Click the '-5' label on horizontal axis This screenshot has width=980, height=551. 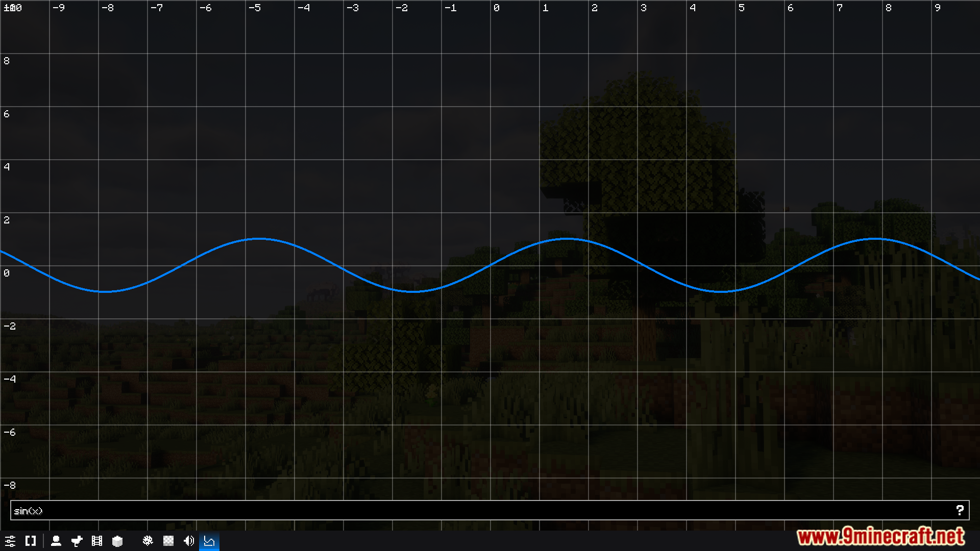[255, 8]
